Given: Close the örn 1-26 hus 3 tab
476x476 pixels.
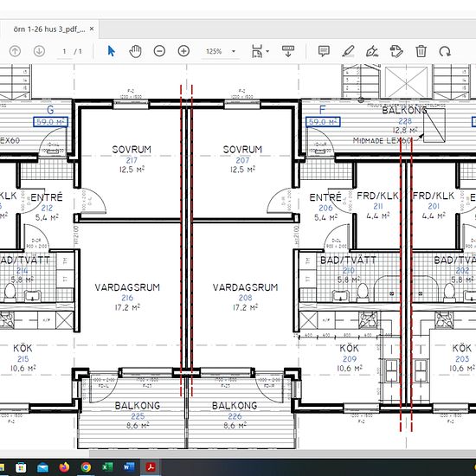Looking at the screenshot, I should pyautogui.click(x=92, y=29).
